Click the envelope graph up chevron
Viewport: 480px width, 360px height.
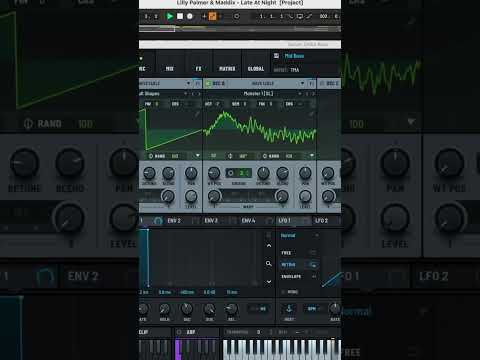[269, 246]
